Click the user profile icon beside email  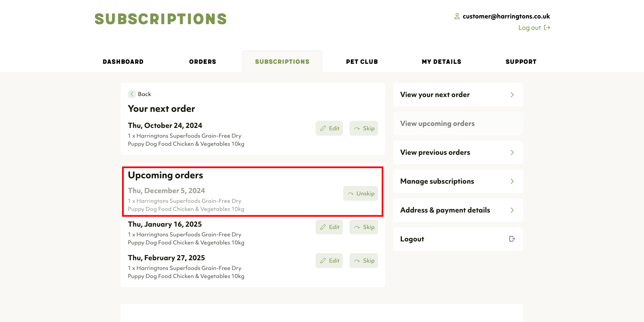pos(457,16)
